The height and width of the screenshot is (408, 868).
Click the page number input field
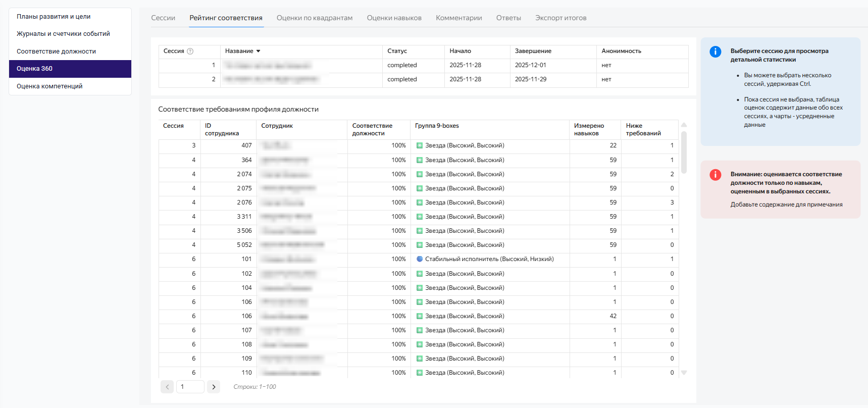point(190,387)
